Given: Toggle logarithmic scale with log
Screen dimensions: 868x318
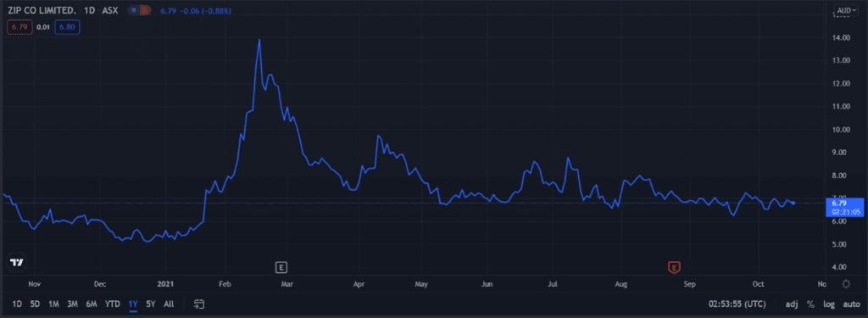Looking at the screenshot, I should (x=829, y=304).
